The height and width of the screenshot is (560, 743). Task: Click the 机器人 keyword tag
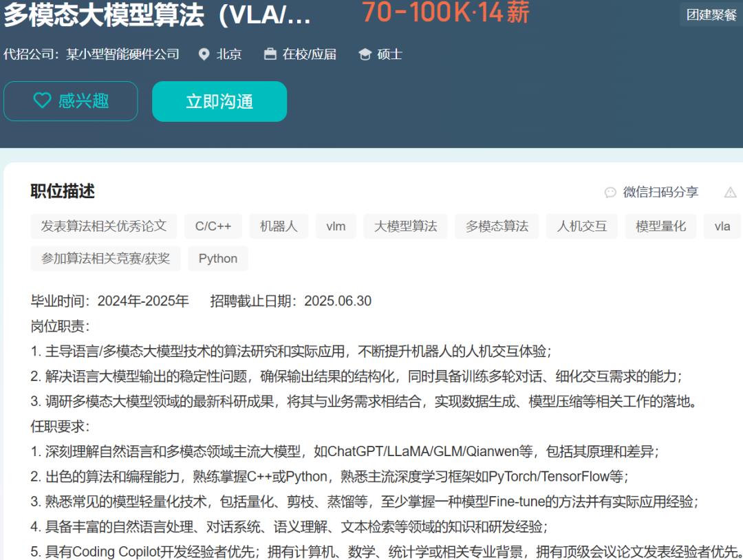tap(279, 226)
